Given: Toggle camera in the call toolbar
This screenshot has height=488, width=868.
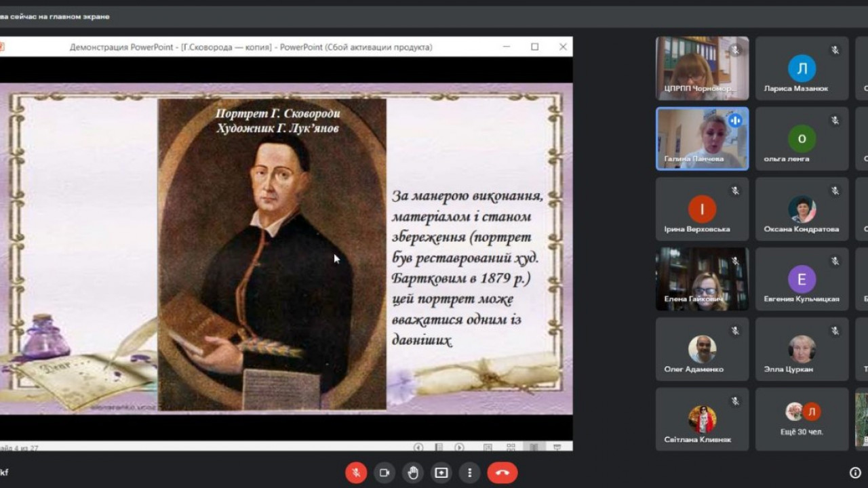Looking at the screenshot, I should coord(384,472).
